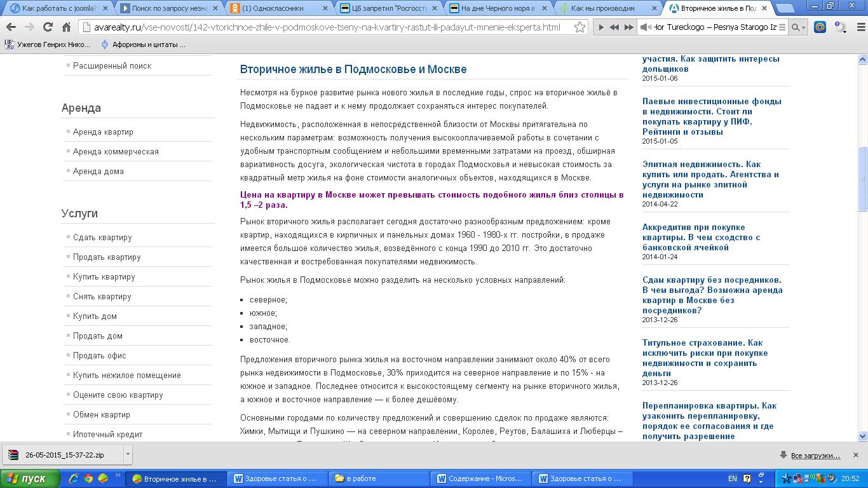Close the 'Как мы производим' tab
The image size is (868, 488).
tap(654, 8)
